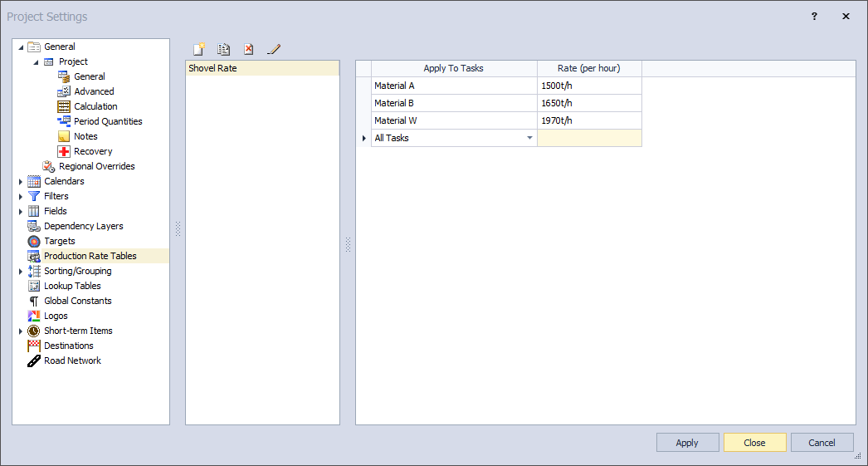Expand the Filters tree node
868x466 pixels.
(21, 196)
